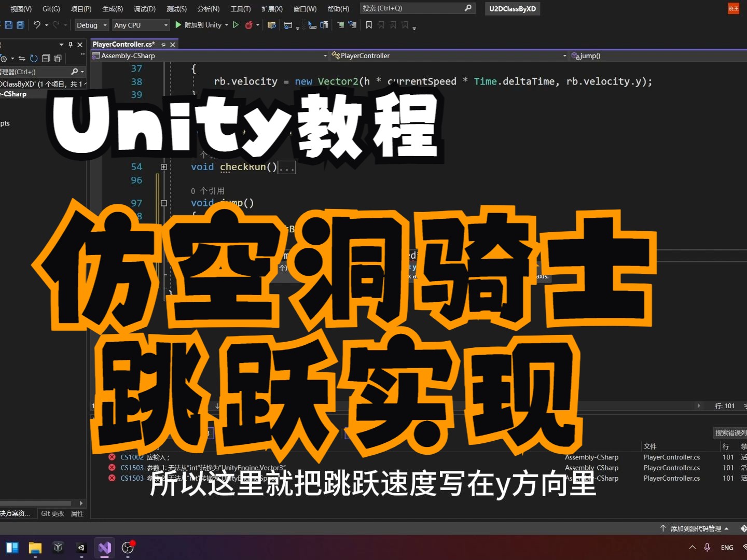Click the Redo arrow icon
Screen dimensions: 747x560
[x=56, y=25]
